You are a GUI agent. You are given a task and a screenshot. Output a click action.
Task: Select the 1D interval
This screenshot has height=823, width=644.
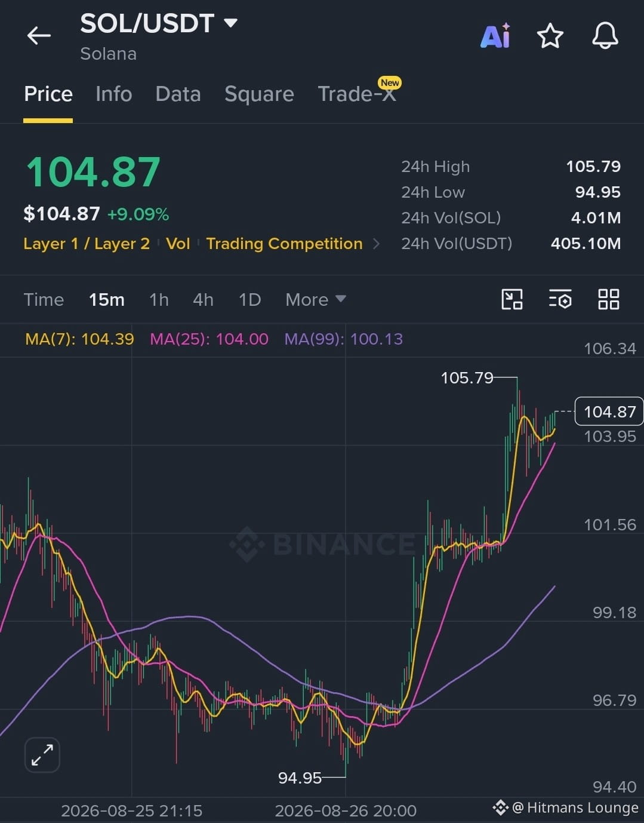tap(249, 299)
